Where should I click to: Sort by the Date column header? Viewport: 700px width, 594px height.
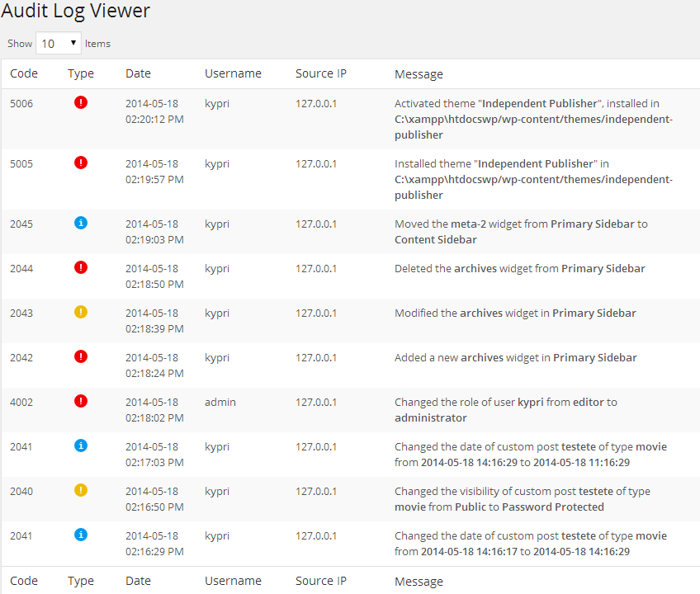(x=138, y=73)
